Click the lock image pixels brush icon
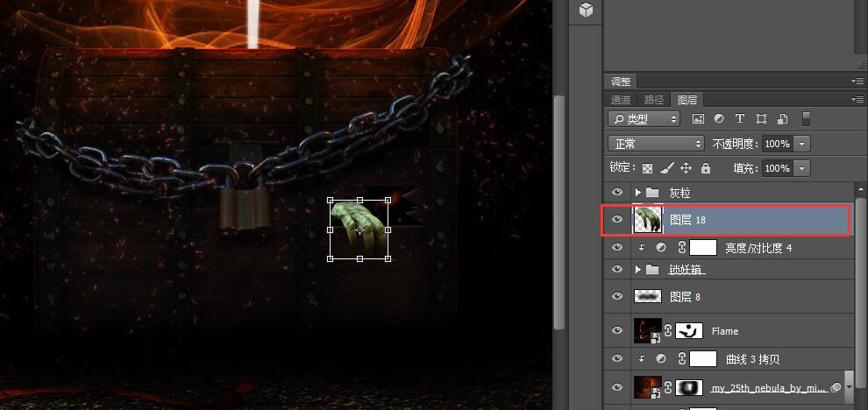Screen dimensions: 868x410 point(667,167)
